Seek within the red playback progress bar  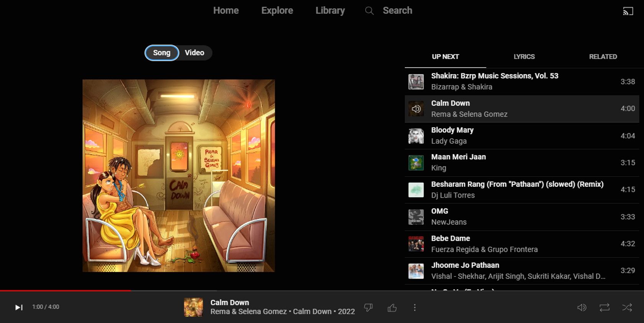click(x=65, y=291)
